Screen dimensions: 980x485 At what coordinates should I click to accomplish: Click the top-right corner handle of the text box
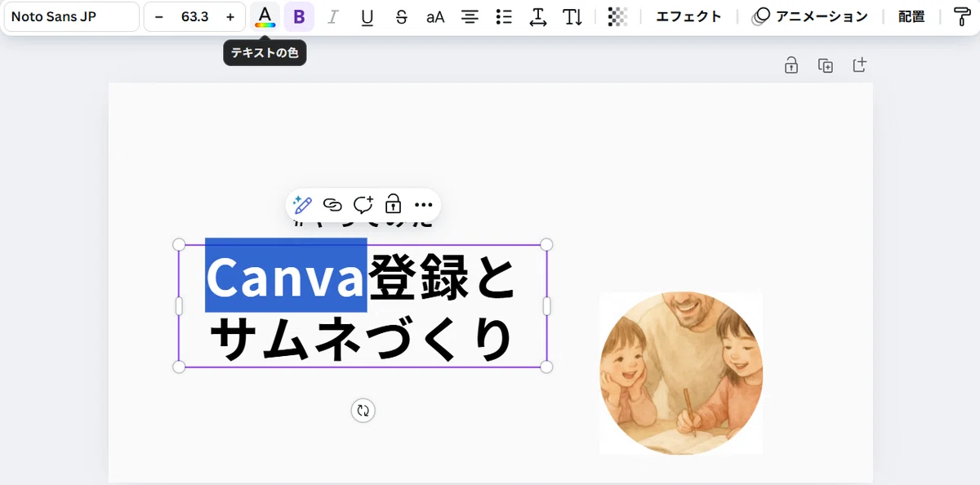547,245
